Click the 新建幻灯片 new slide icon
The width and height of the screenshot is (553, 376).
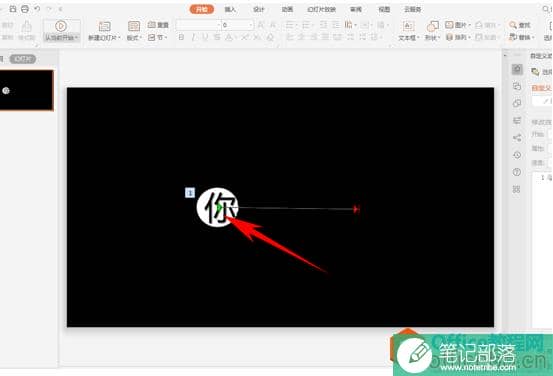pos(104,26)
